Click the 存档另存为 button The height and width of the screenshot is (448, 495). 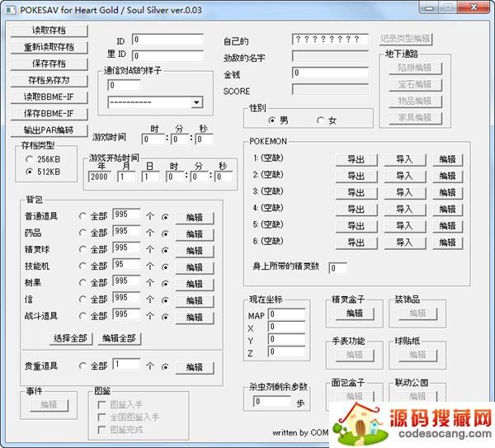point(49,81)
